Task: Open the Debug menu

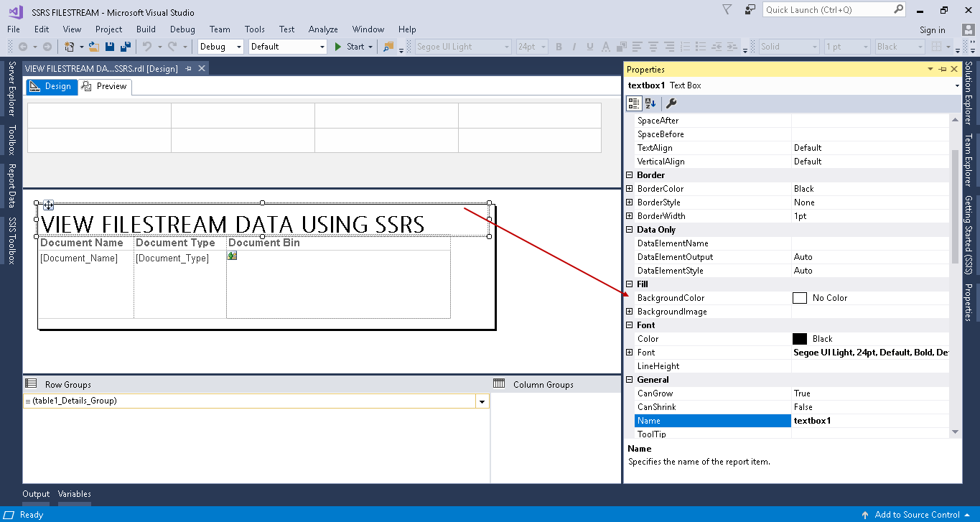Action: click(182, 29)
